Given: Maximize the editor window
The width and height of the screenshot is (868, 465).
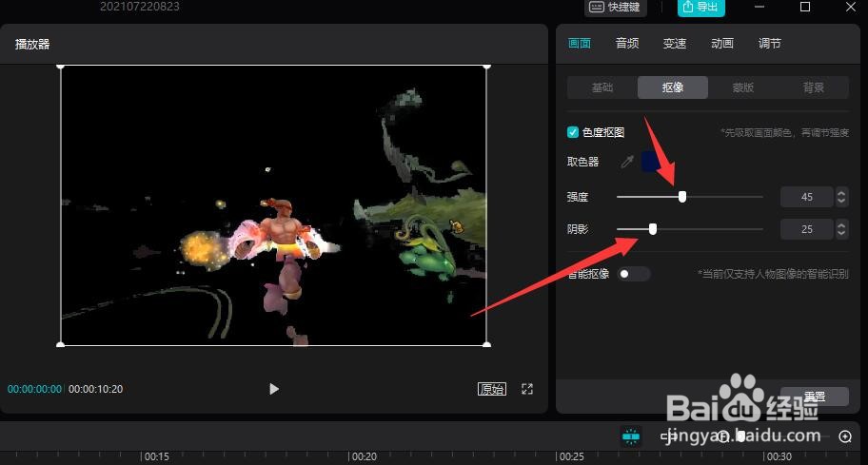Looking at the screenshot, I should coord(805,7).
